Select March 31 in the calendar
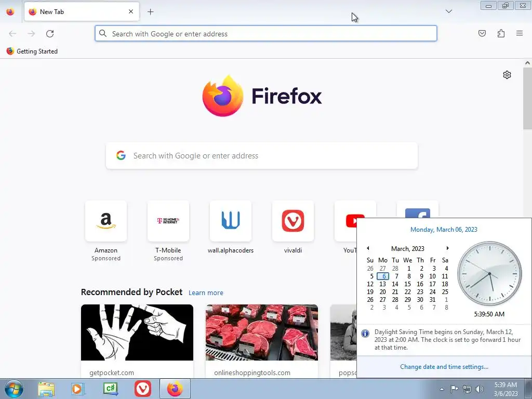This screenshot has height=399, width=532. [x=432, y=300]
